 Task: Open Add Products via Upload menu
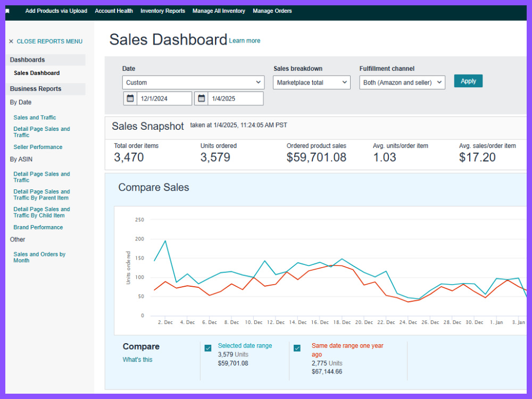(x=56, y=11)
